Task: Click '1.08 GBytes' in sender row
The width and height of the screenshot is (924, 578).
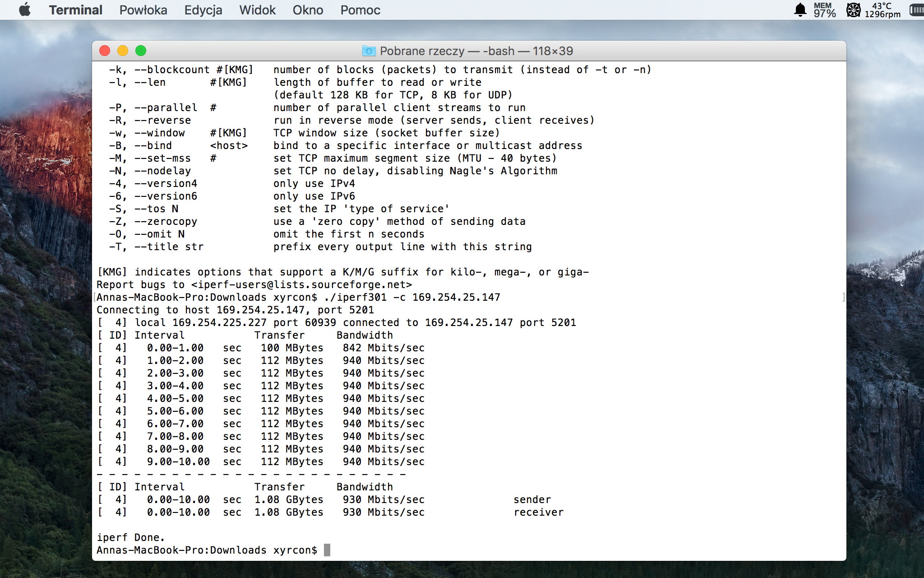Action: [289, 499]
